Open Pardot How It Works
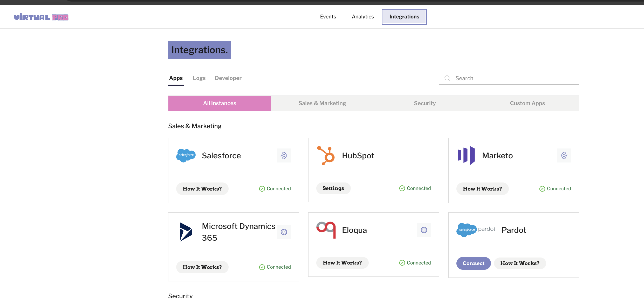 (x=520, y=263)
